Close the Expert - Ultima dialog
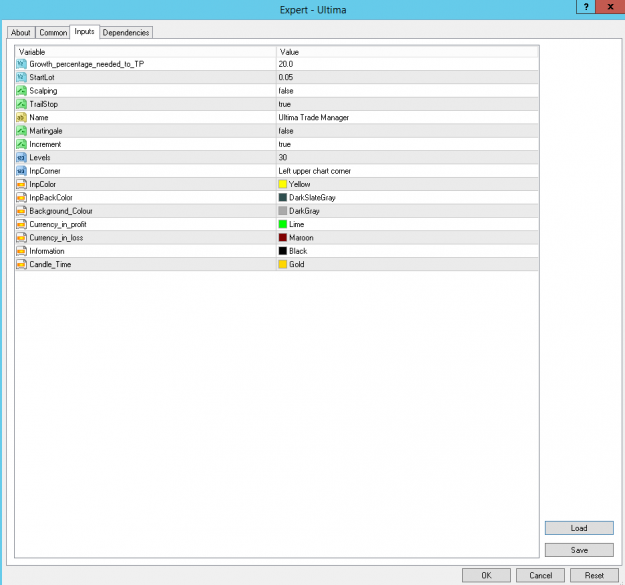Image resolution: width=625 pixels, height=585 pixels. (x=610, y=7)
